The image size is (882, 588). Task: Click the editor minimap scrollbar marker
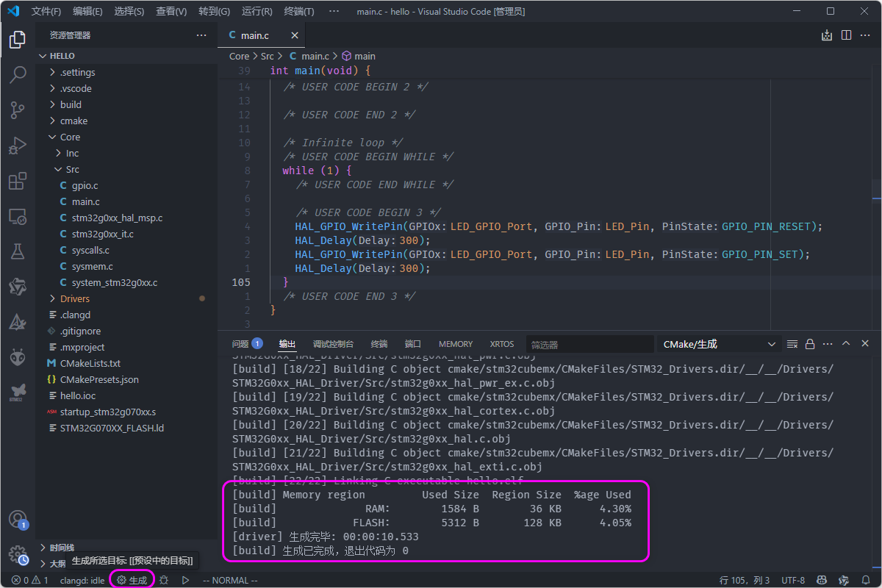(876, 197)
